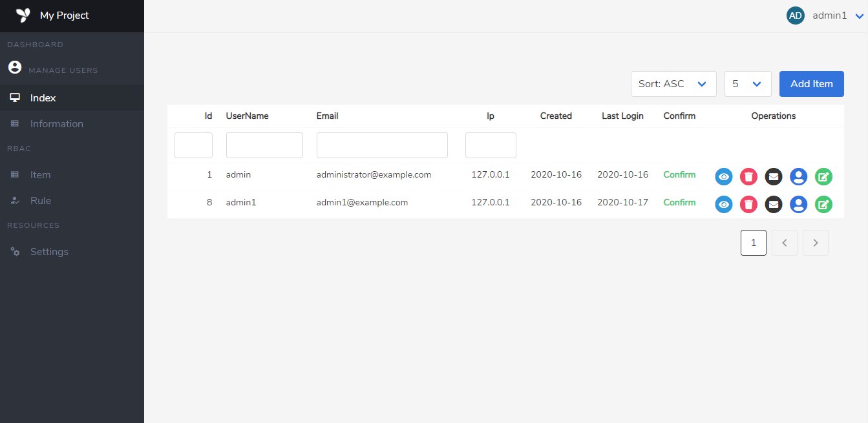This screenshot has width=868, height=423.
Task: Open the Index menu item
Action: coord(72,98)
